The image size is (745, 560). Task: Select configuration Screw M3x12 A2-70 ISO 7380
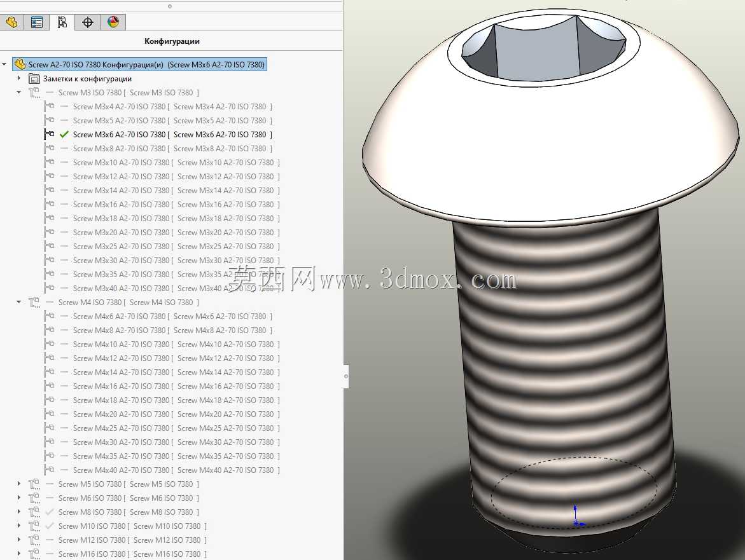coord(176,177)
